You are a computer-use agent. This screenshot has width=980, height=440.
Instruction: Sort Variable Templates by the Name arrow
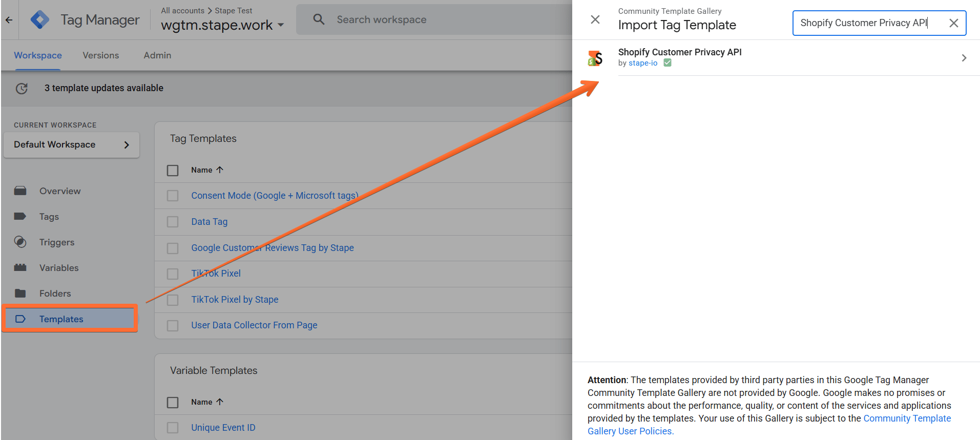click(x=220, y=402)
